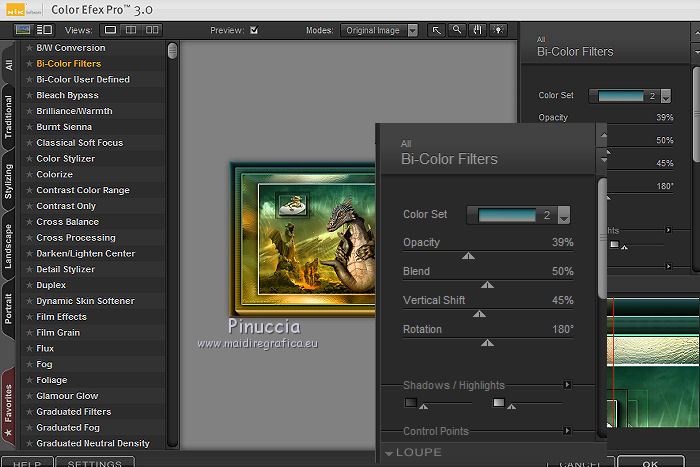Open the Landscape category tab
The height and width of the screenshot is (467, 700).
click(9, 246)
